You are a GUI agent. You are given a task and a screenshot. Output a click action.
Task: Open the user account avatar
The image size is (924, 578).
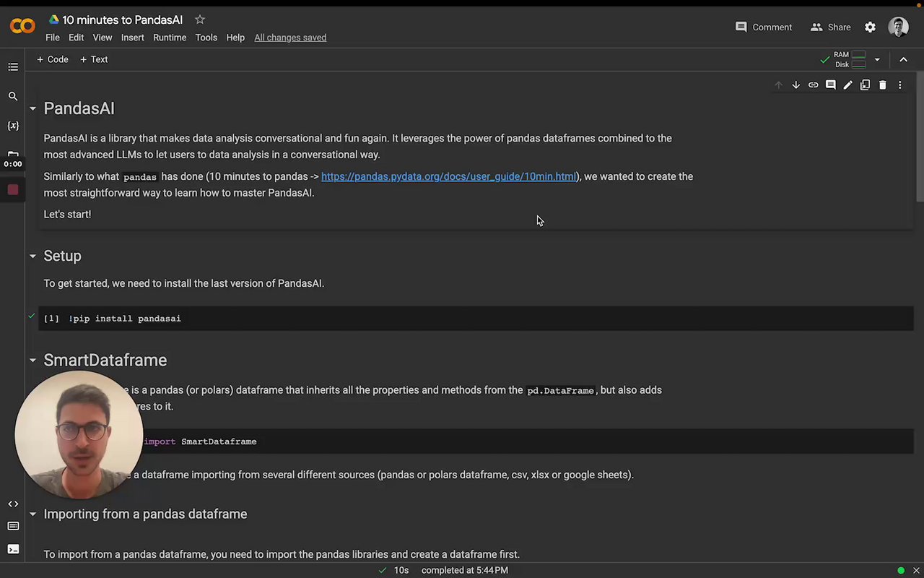(x=899, y=27)
